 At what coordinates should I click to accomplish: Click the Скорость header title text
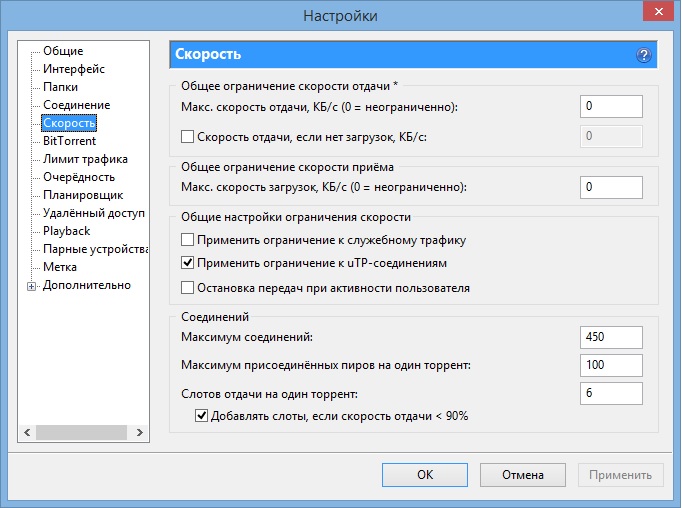point(208,54)
